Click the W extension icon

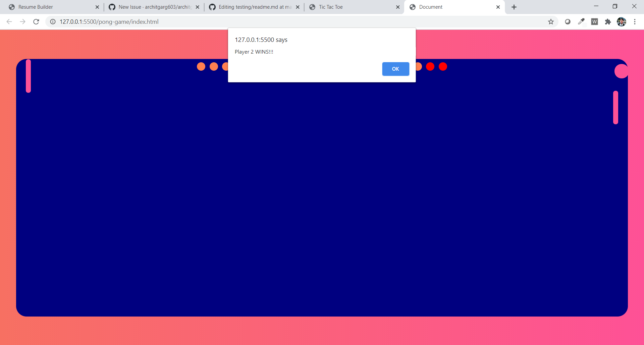click(595, 21)
